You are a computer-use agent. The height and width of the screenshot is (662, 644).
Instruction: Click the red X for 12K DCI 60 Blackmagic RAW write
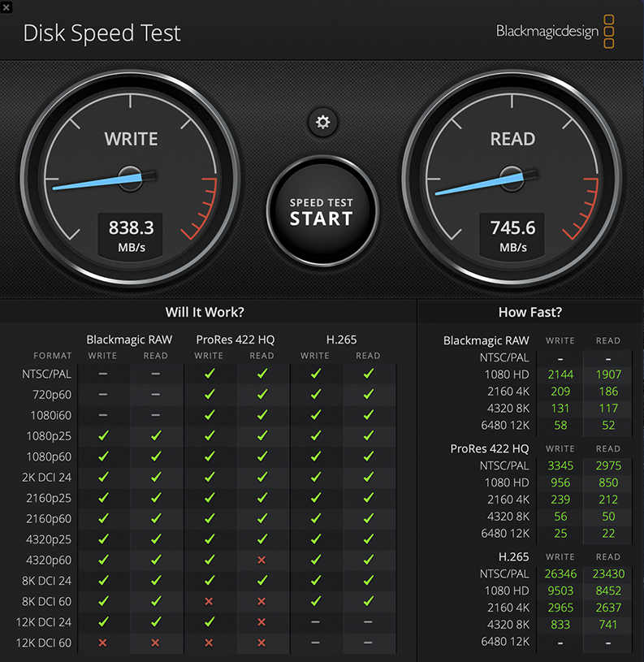(102, 643)
